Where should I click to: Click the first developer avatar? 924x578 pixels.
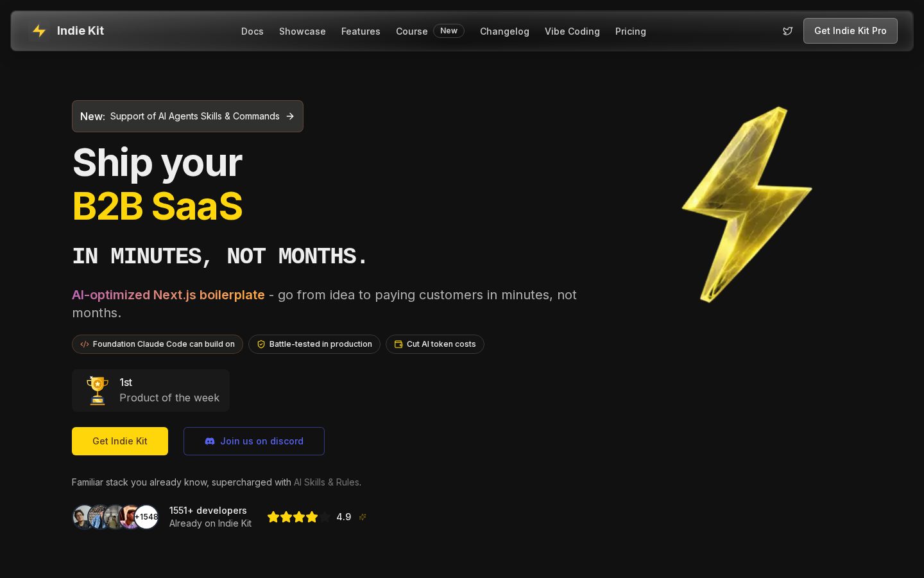click(x=83, y=517)
